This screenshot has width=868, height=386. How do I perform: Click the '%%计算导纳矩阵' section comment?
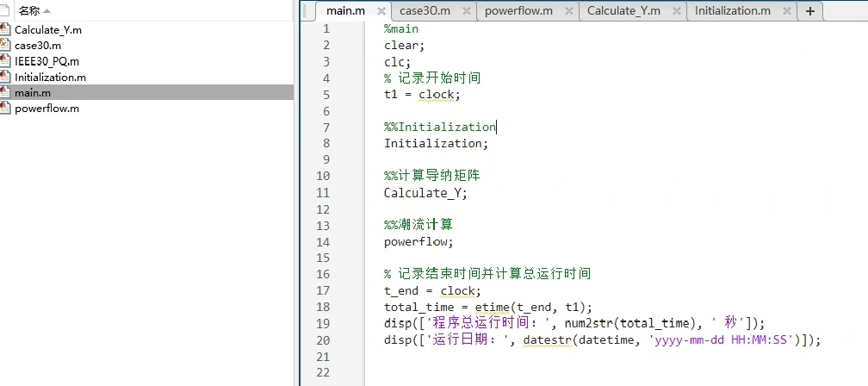pos(431,176)
